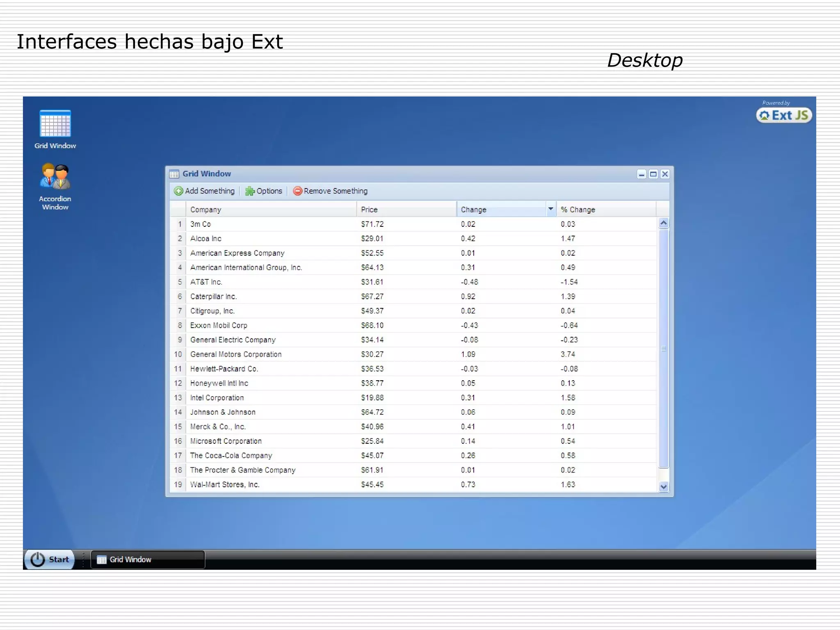Click price cell $45.45

372,484
